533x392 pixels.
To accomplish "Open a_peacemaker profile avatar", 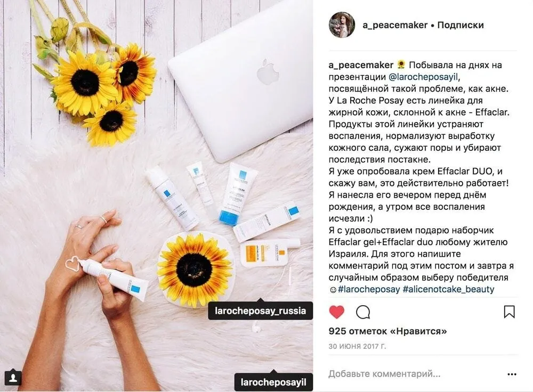I will pos(342,25).
